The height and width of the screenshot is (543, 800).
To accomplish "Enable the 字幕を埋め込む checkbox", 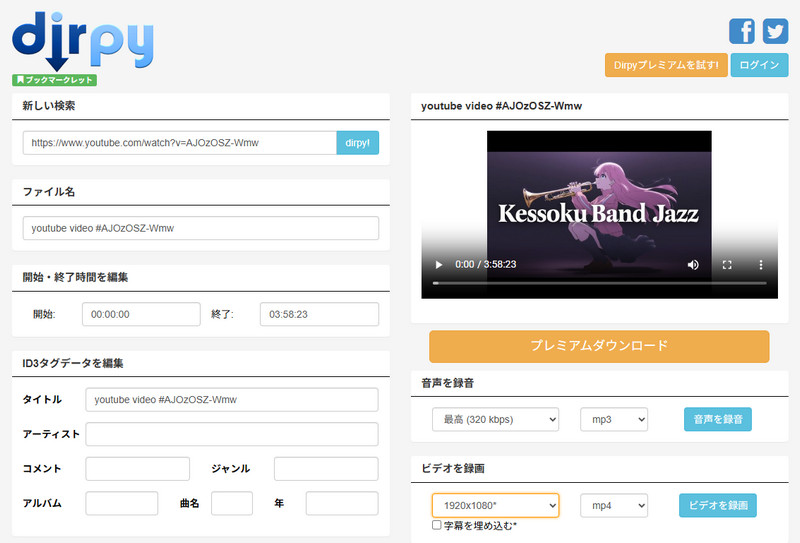I will [x=437, y=525].
